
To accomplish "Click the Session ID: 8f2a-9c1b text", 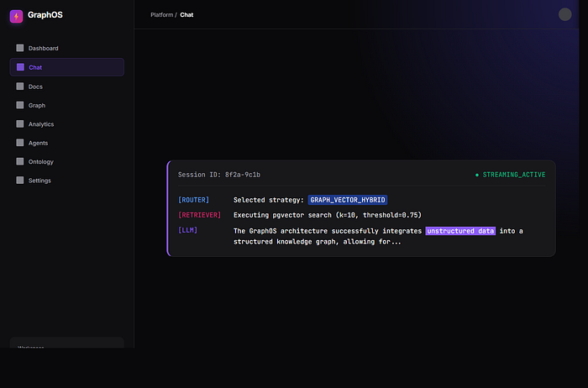I will pyautogui.click(x=219, y=175).
